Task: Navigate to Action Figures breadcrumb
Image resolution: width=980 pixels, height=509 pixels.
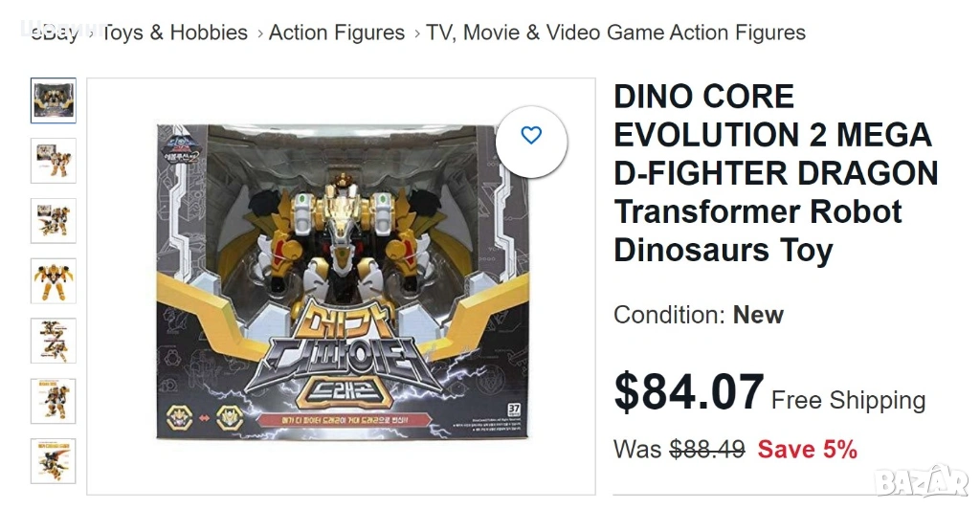Action: click(x=337, y=33)
